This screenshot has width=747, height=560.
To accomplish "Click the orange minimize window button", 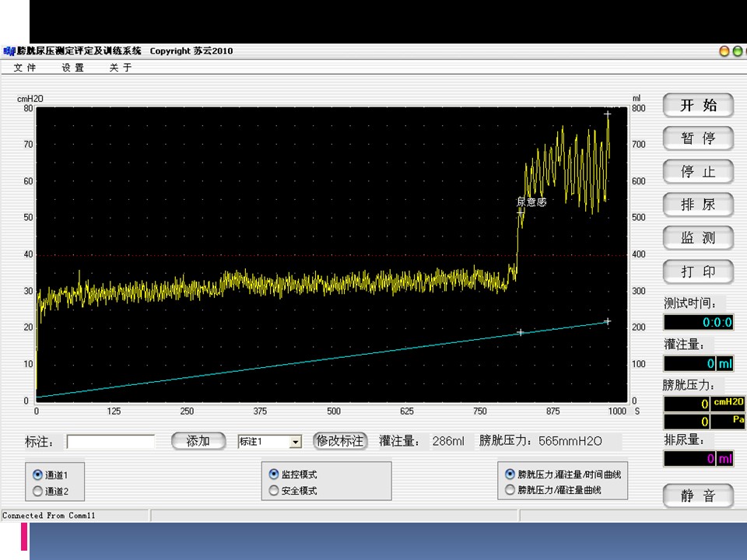I will tap(724, 51).
